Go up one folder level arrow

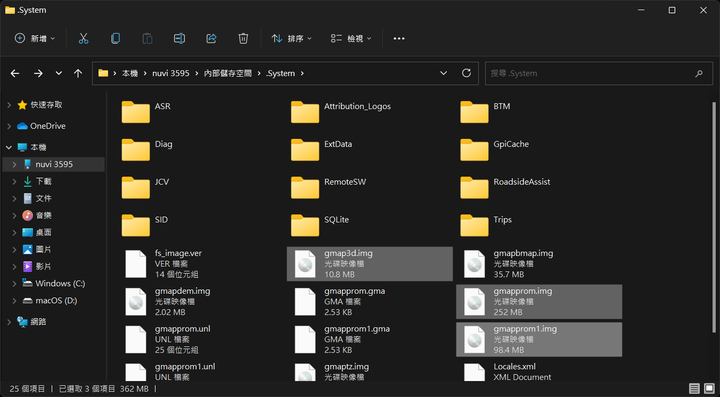point(78,73)
